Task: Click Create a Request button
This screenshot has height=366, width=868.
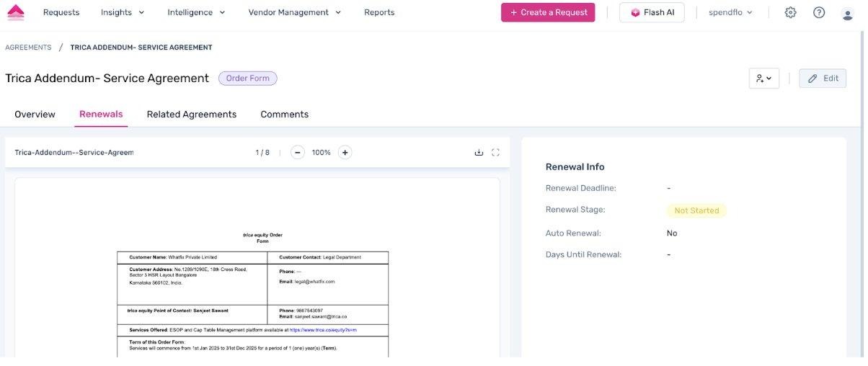Action: point(548,12)
